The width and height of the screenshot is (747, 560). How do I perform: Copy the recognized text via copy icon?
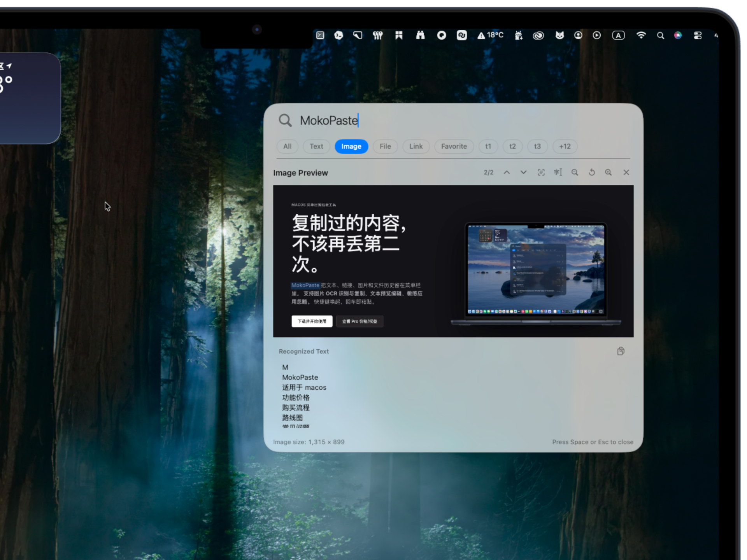point(621,351)
